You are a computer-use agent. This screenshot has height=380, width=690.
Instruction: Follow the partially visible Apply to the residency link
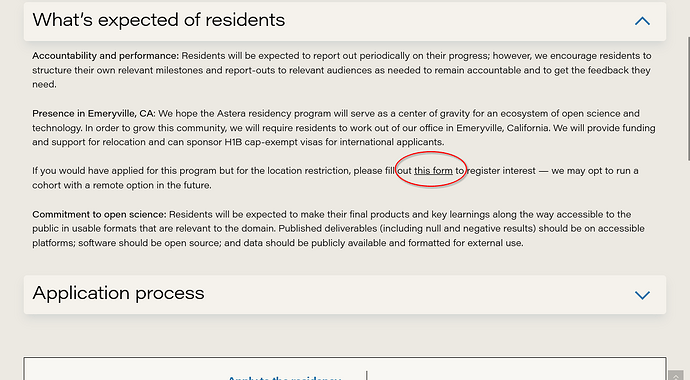pos(284,377)
